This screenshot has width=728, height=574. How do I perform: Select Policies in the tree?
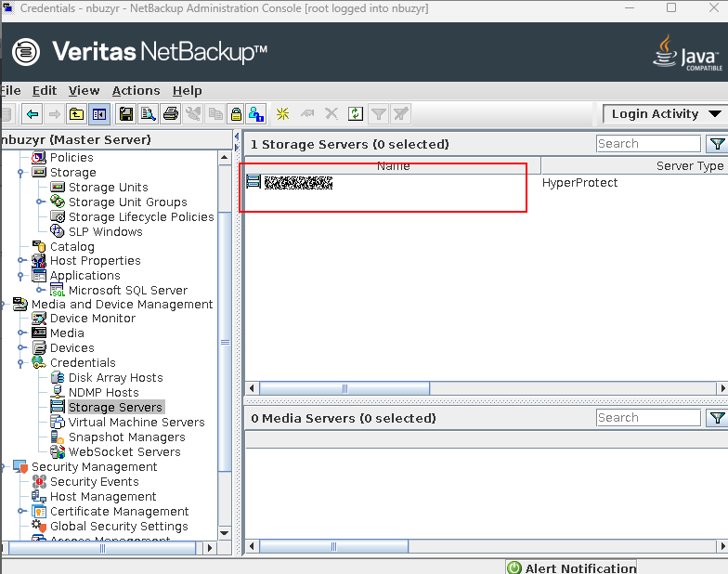(71, 158)
